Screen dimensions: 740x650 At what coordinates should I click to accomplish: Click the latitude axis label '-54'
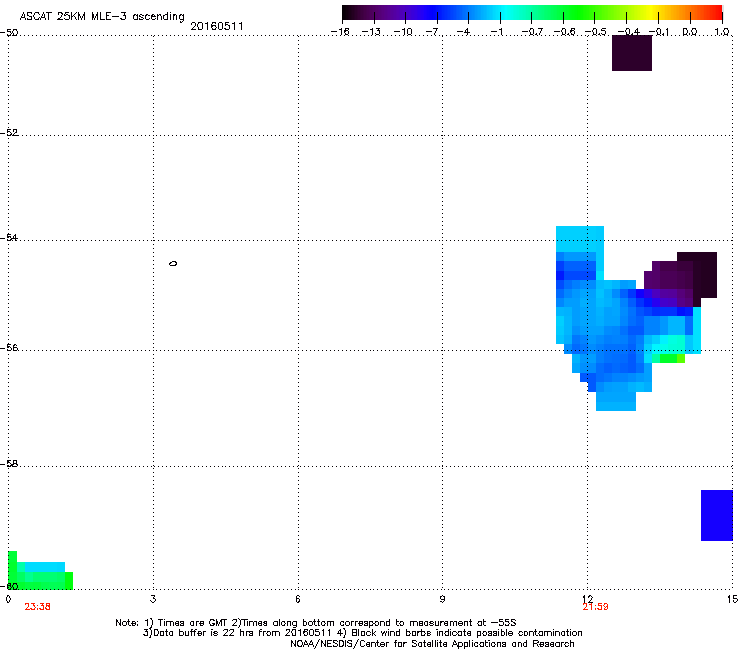point(9,238)
